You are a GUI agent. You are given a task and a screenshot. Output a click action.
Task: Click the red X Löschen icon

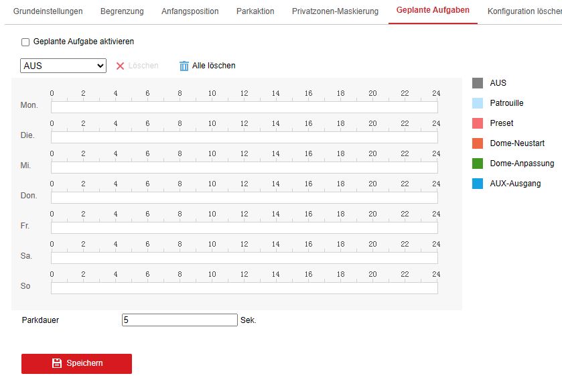[121, 66]
